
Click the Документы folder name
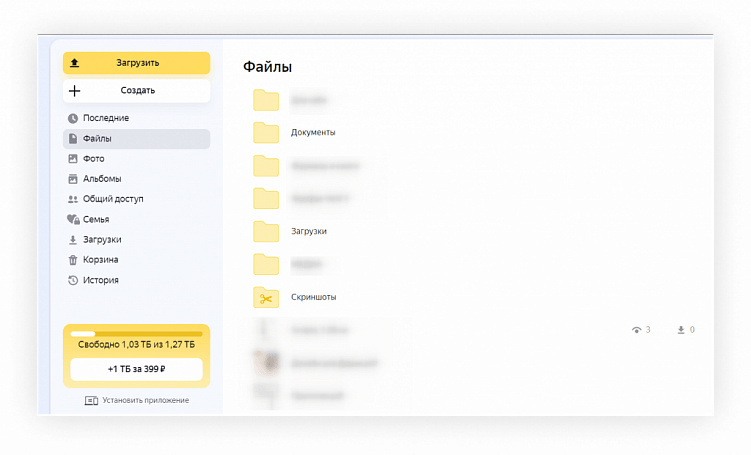(x=313, y=133)
